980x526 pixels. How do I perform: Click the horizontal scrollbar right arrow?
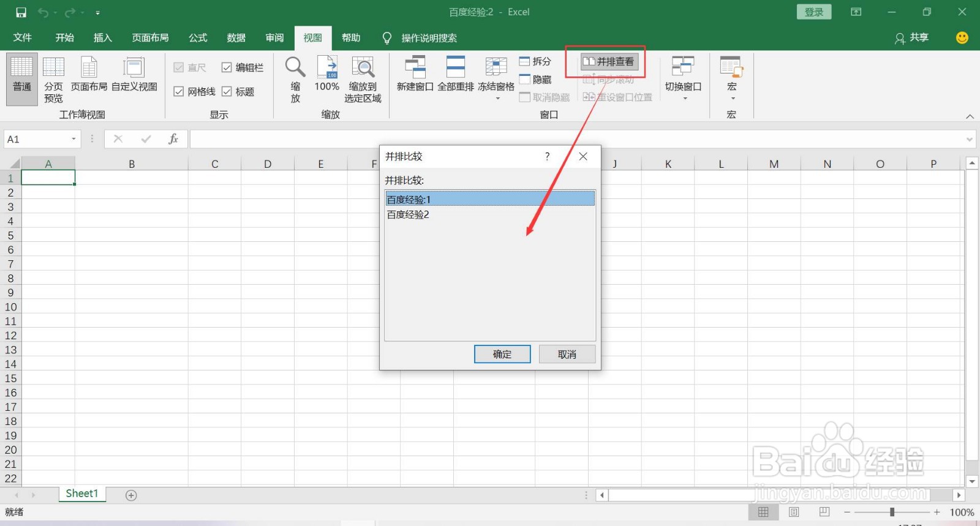(x=959, y=495)
